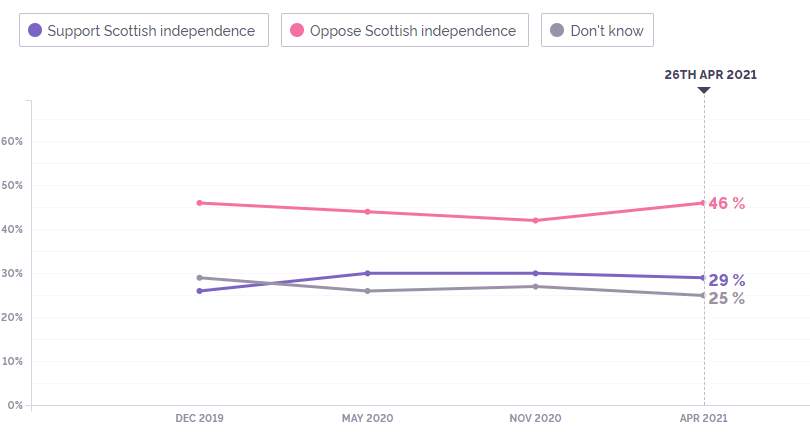810x441 pixels.
Task: Click the pink Oppose point at Dec 2019
Action: pos(199,203)
